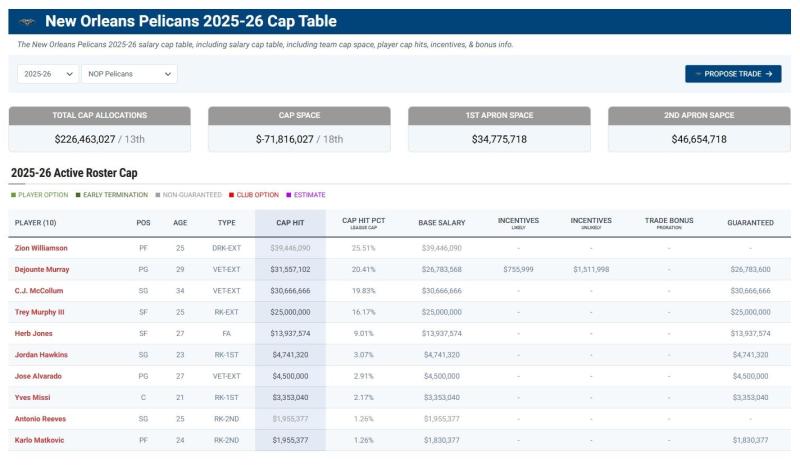Click Jordan Hawkins RK-1ST type cell

227,355
